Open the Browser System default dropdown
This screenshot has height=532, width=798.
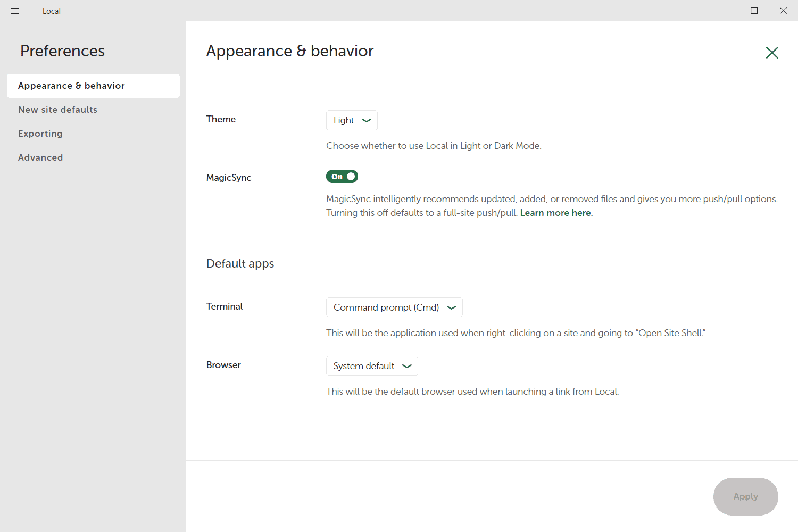pyautogui.click(x=372, y=366)
